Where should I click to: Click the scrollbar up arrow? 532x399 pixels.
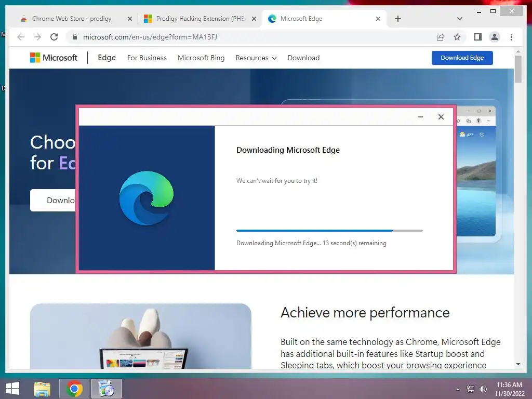tap(518, 51)
